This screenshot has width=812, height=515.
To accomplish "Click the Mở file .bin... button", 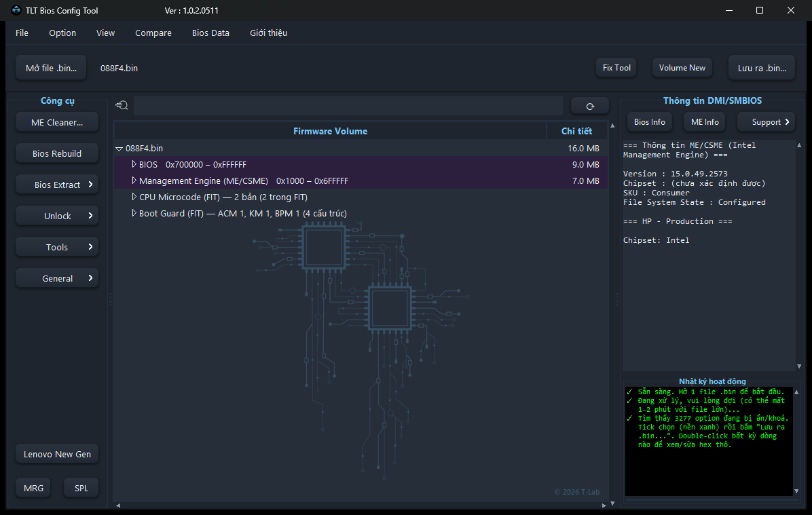I will coord(52,68).
